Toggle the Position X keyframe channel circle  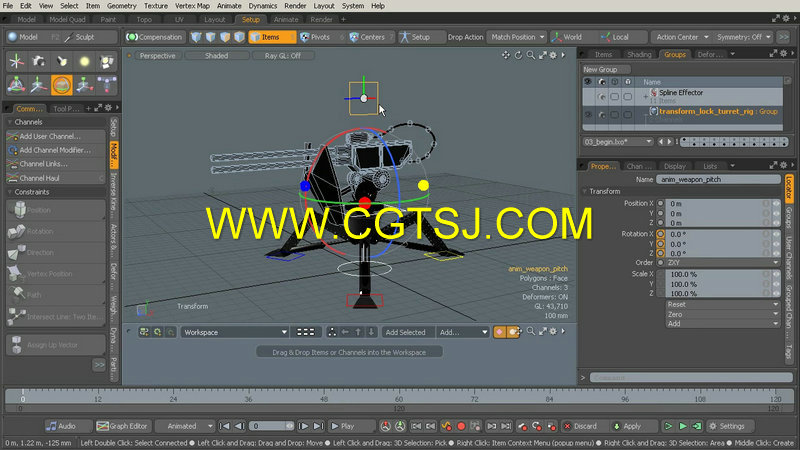(661, 204)
